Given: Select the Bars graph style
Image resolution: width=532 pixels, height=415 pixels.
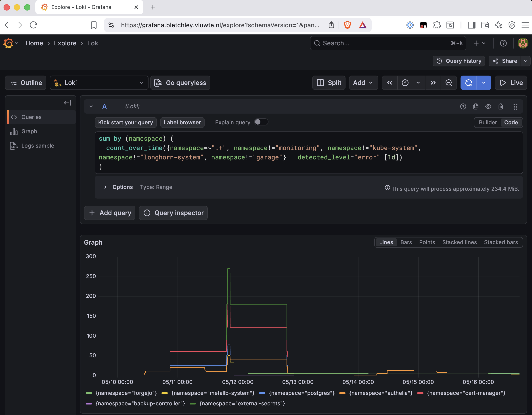Looking at the screenshot, I should [x=406, y=242].
